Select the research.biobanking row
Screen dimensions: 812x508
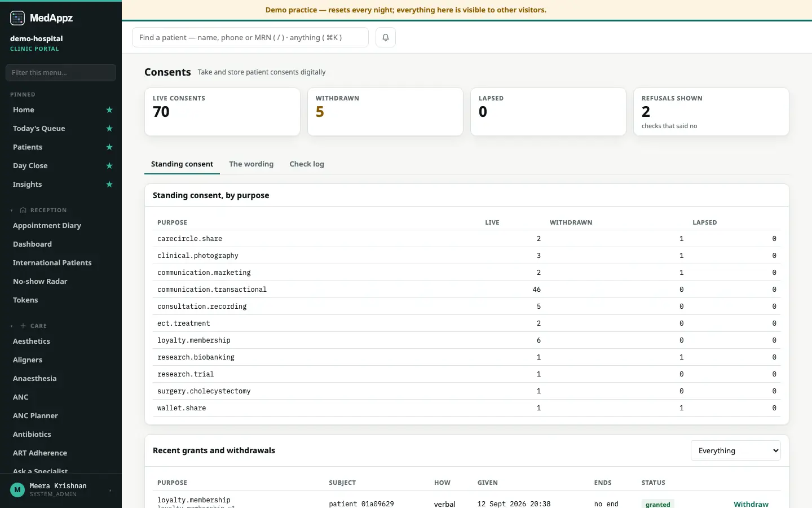(467, 357)
